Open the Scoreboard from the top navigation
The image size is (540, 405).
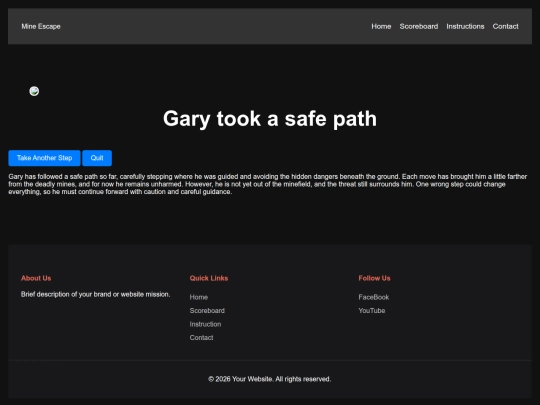click(419, 27)
